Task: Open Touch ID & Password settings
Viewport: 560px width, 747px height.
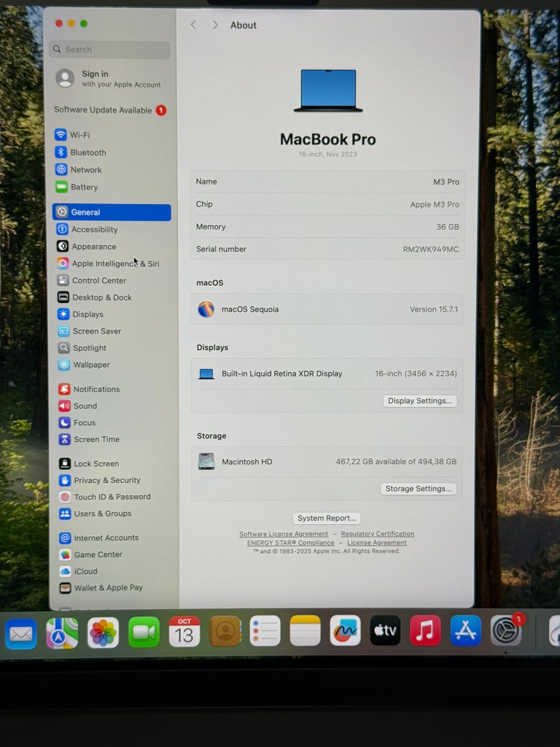Action: [x=106, y=497]
